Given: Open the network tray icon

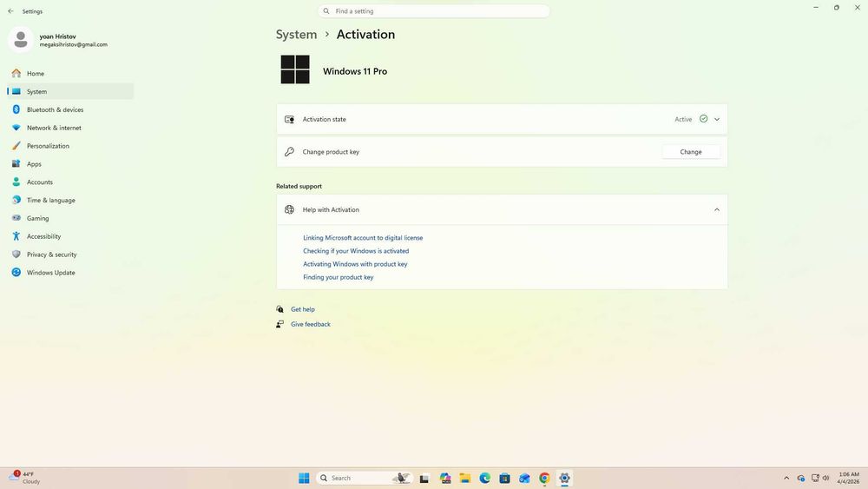Looking at the screenshot, I should click(815, 478).
